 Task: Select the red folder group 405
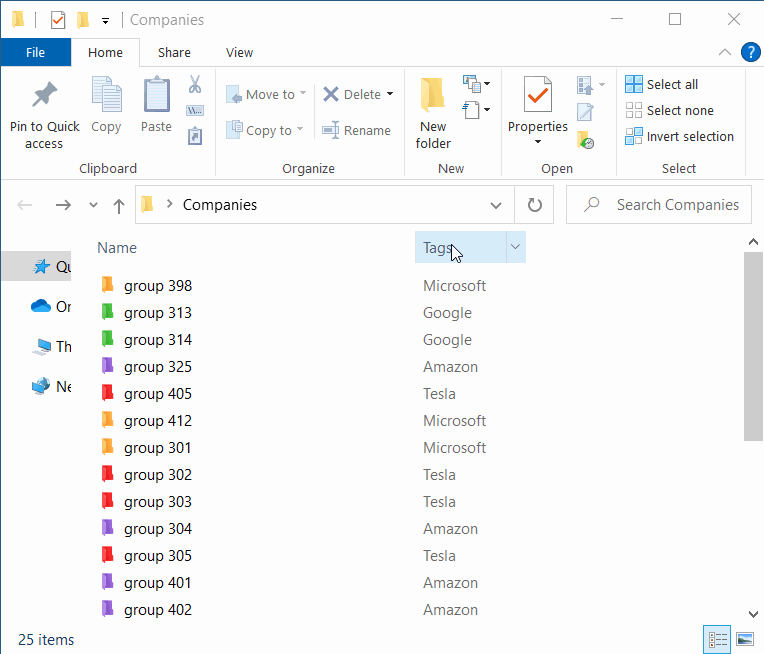[146, 393]
